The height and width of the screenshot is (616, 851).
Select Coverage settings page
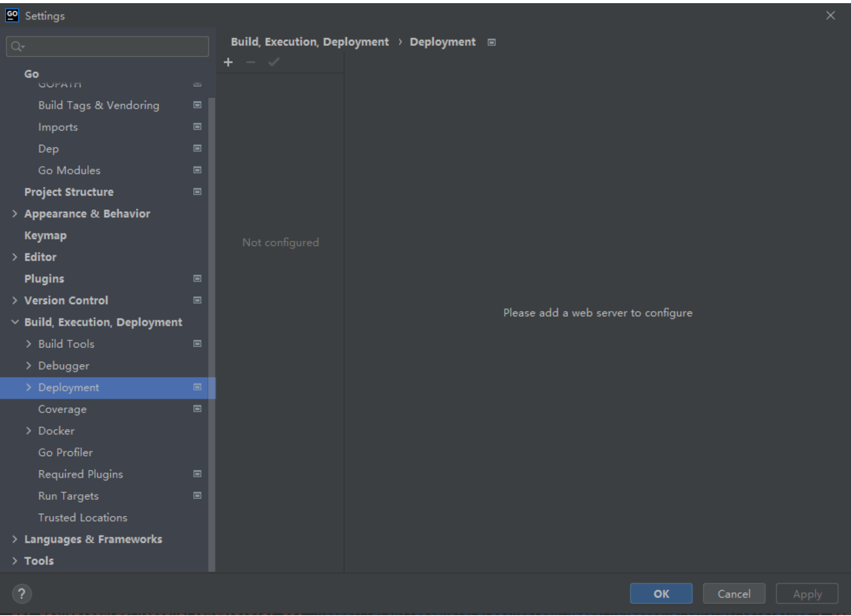62,409
